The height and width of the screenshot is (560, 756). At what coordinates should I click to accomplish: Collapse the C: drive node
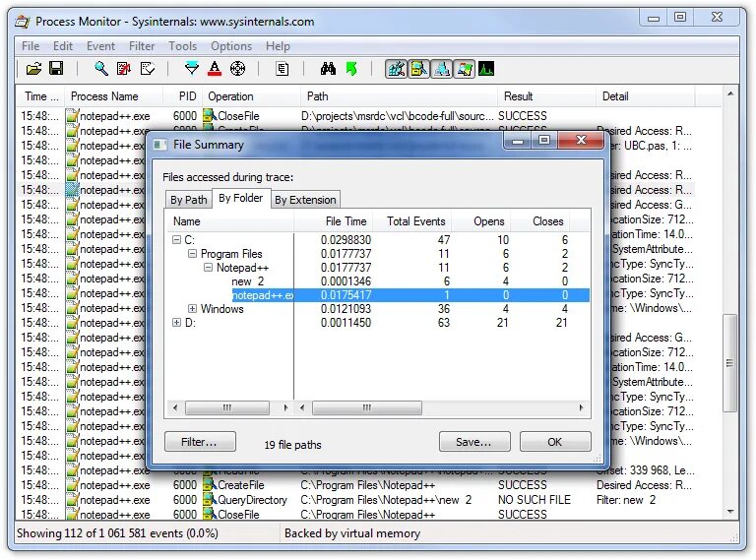[176, 239]
